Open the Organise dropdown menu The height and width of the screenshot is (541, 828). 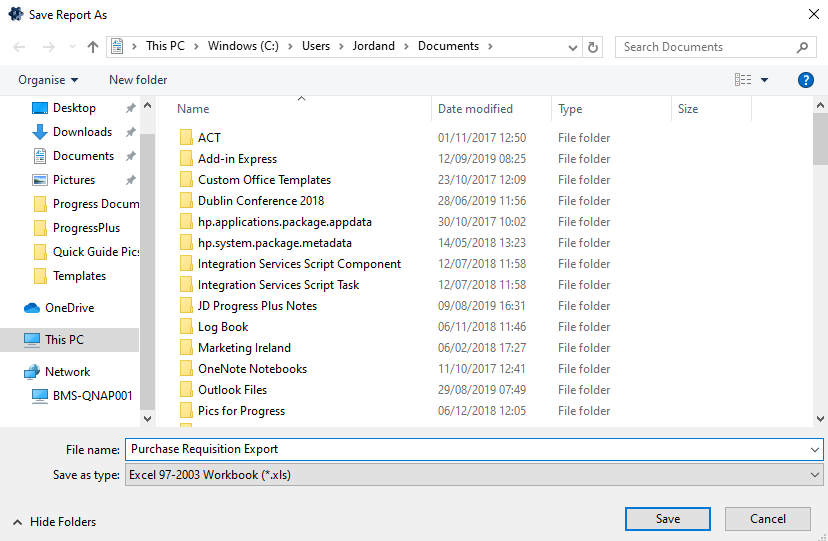point(48,80)
